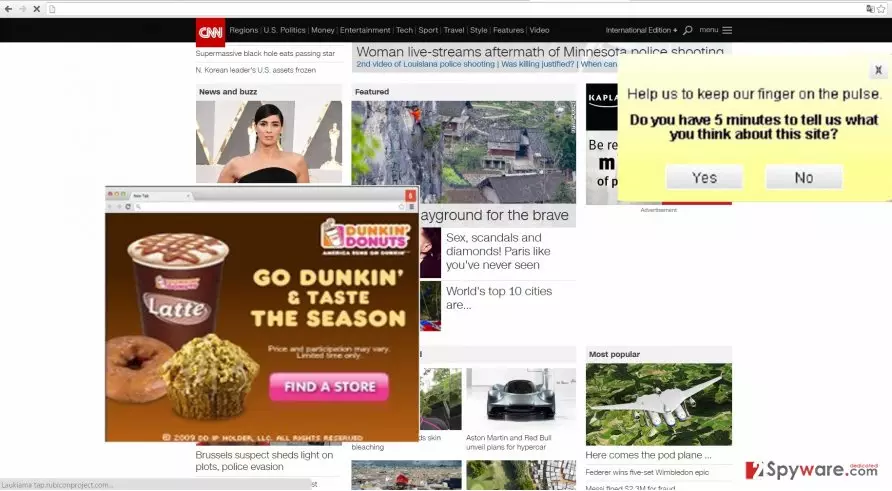Go to the Entertainment section
Image resolution: width=892 pixels, height=491 pixels.
point(365,30)
